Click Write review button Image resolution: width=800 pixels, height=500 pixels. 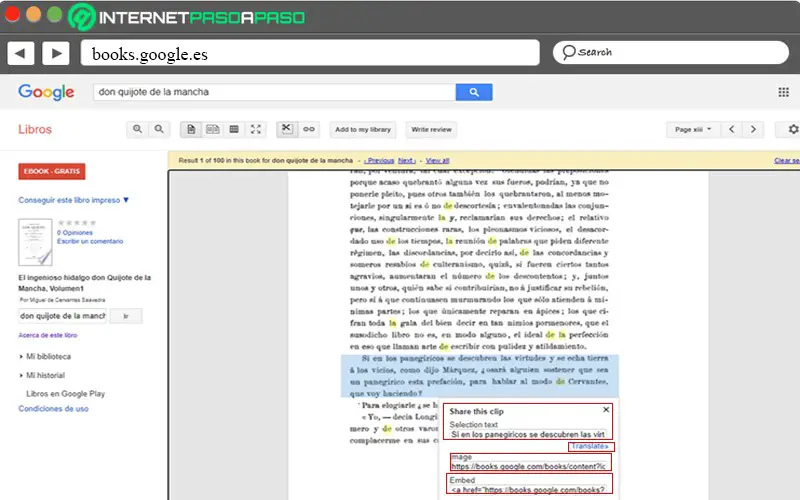431,130
